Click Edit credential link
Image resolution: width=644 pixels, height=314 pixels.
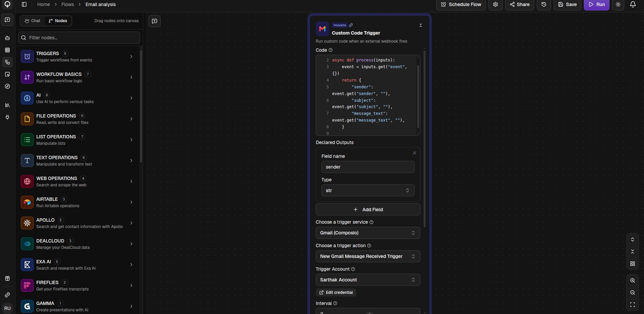[x=336, y=293]
